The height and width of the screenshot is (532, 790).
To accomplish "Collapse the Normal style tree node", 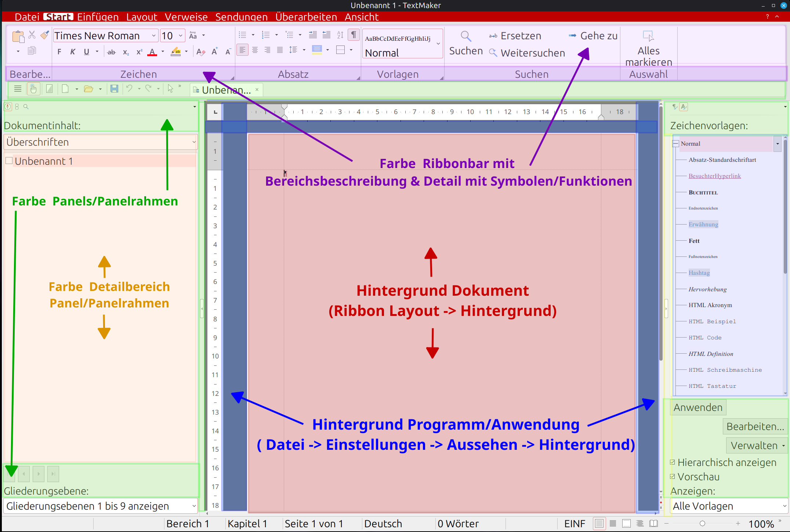I will (x=676, y=143).
